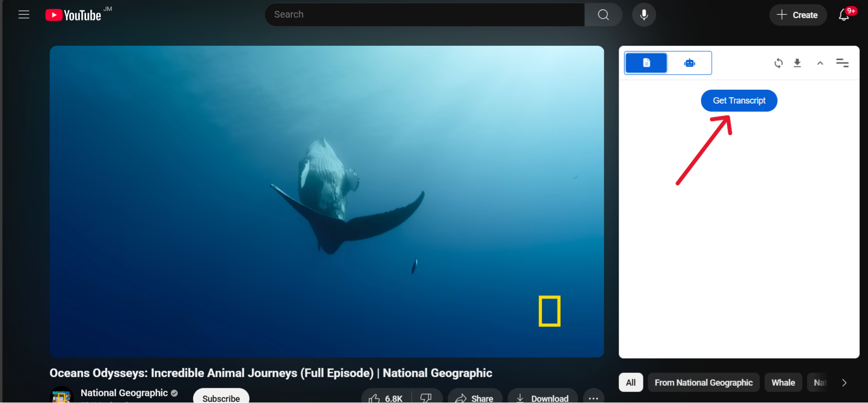This screenshot has height=403, width=868.
Task: Download the transcript using the panel's download icon
Action: point(797,63)
